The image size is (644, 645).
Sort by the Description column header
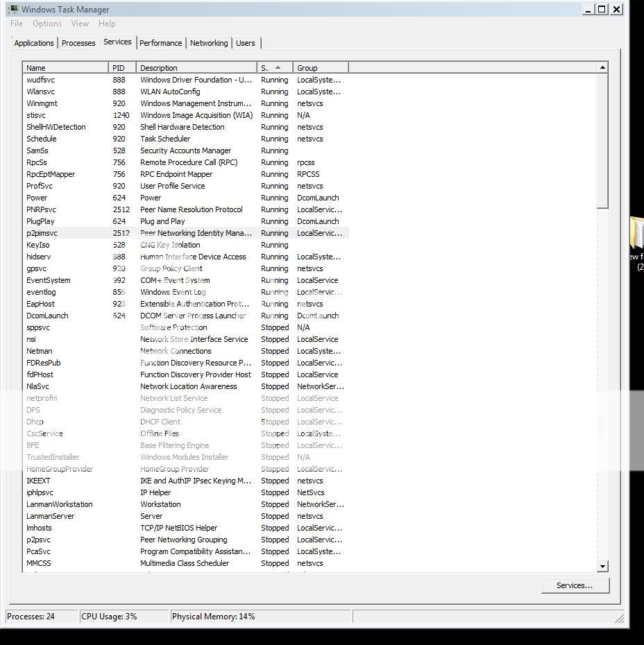pyautogui.click(x=196, y=68)
